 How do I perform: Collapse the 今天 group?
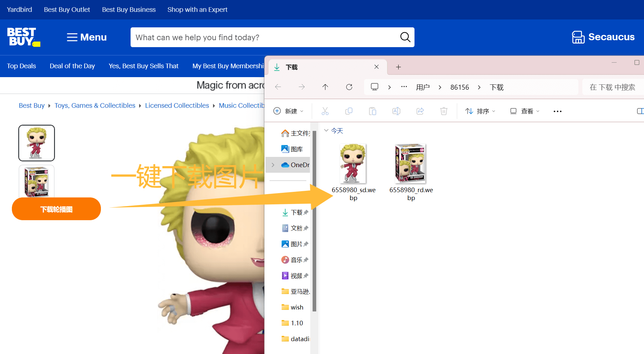(326, 131)
